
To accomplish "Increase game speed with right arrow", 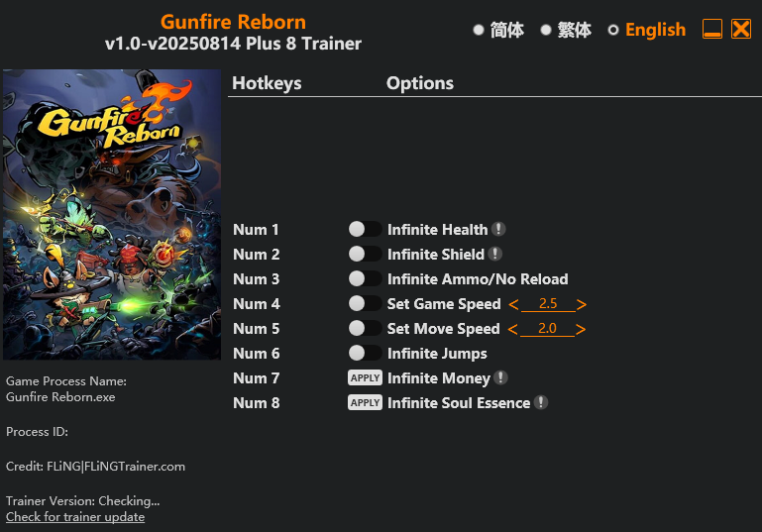I will click(x=582, y=304).
